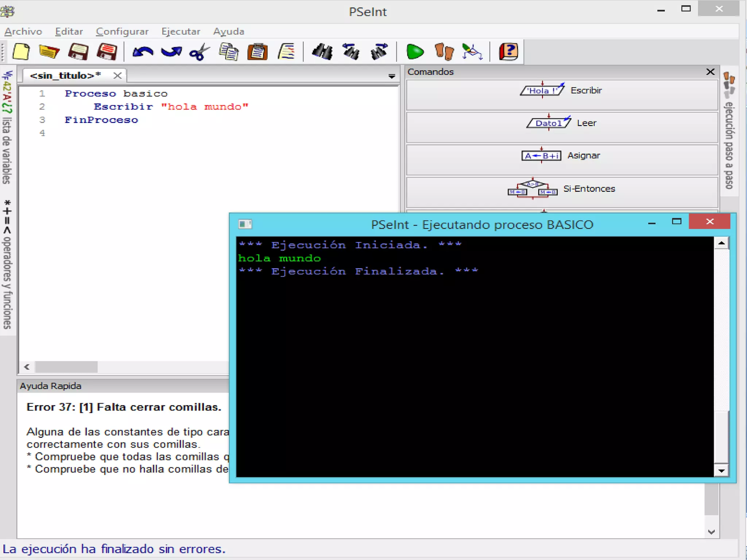Image resolution: width=747 pixels, height=560 pixels.
Task: Toggle 'ejecución paso a paso' panel
Action: click(729, 131)
